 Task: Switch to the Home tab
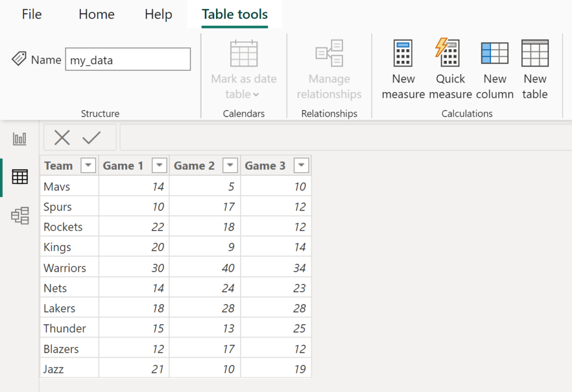tap(97, 15)
